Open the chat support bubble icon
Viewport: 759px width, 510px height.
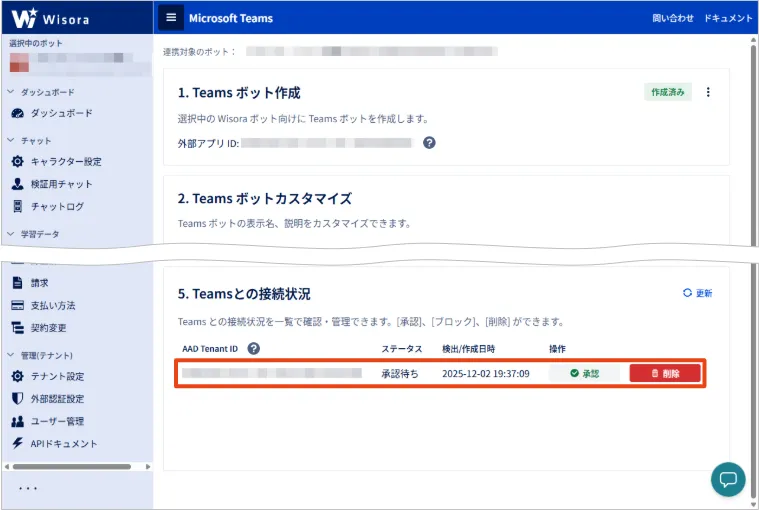click(x=728, y=479)
